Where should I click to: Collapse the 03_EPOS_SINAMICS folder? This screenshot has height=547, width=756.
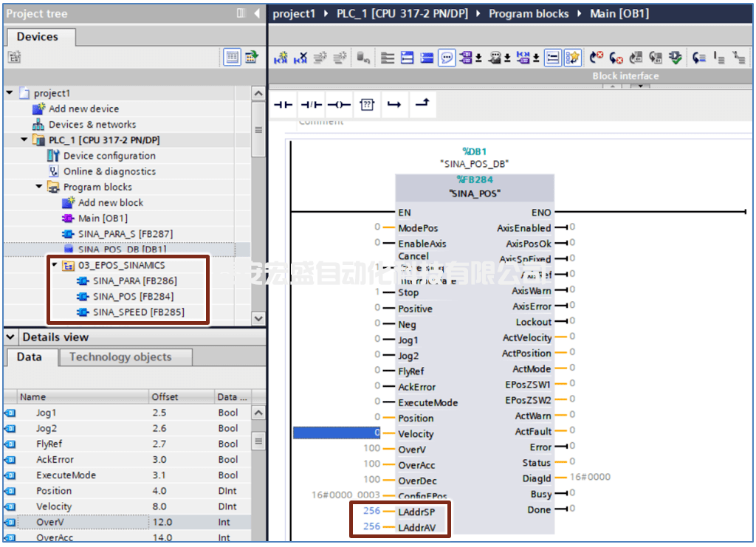[55, 265]
